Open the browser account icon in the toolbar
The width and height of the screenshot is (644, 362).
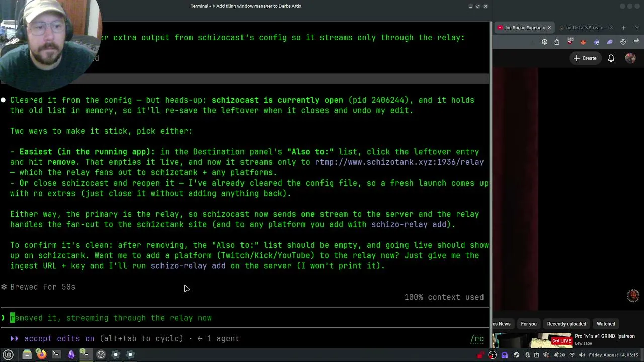point(545,42)
